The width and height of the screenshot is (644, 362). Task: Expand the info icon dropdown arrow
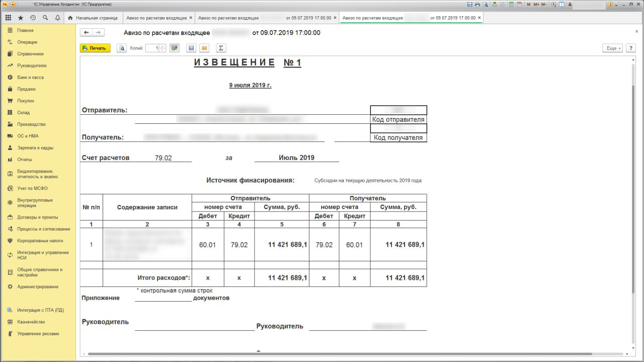click(x=617, y=4)
